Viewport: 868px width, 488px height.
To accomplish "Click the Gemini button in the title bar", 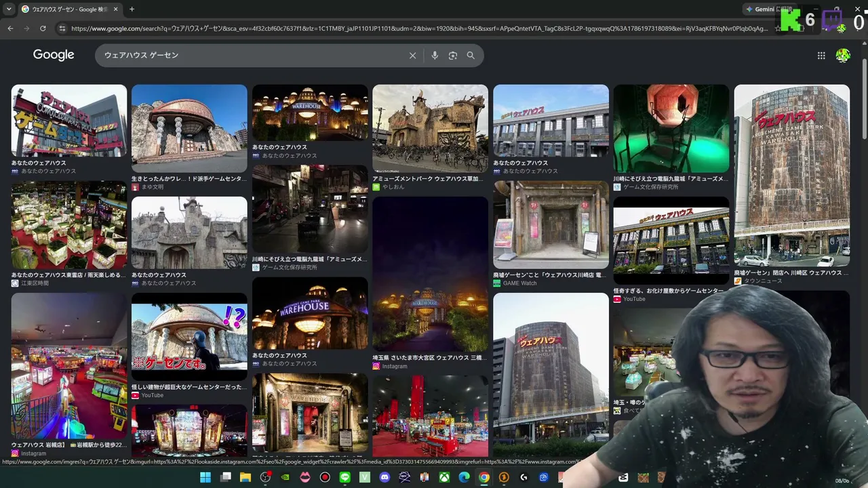I will [x=770, y=9].
